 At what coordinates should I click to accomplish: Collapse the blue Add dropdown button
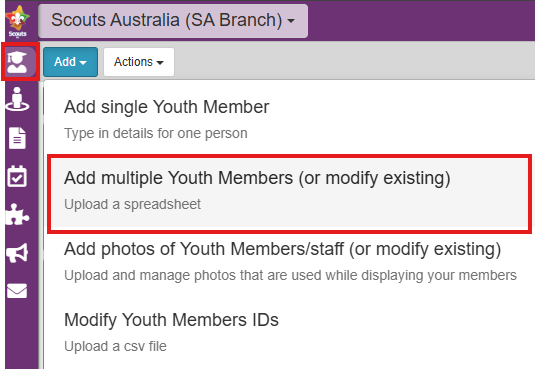tap(70, 62)
